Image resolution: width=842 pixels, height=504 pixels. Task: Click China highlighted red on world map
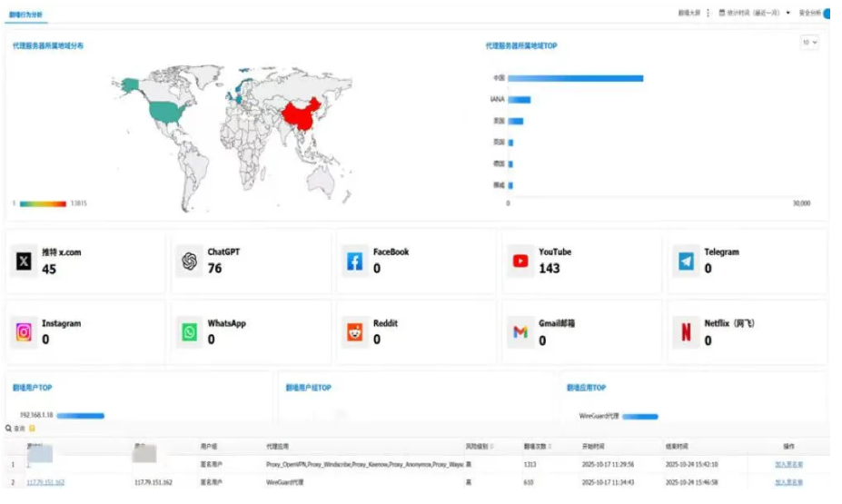(302, 115)
